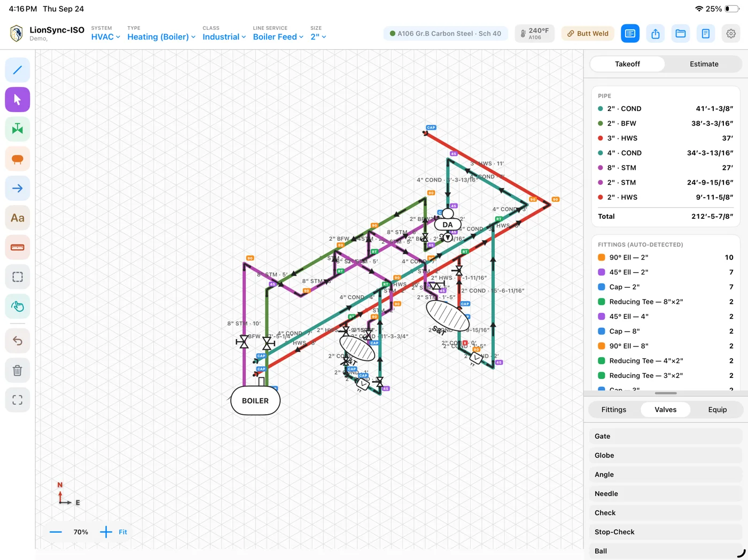
Task: Expand the System HVAC dropdown
Action: (x=106, y=37)
